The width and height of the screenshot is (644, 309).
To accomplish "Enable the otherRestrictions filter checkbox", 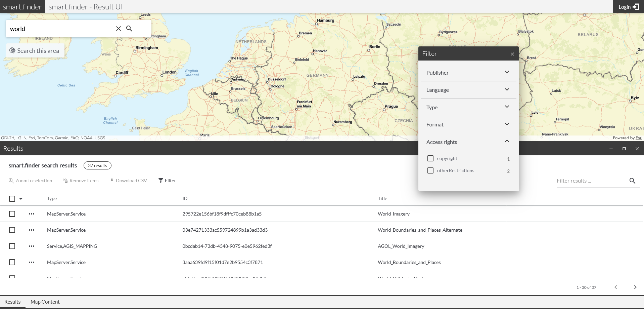I will pyautogui.click(x=430, y=170).
